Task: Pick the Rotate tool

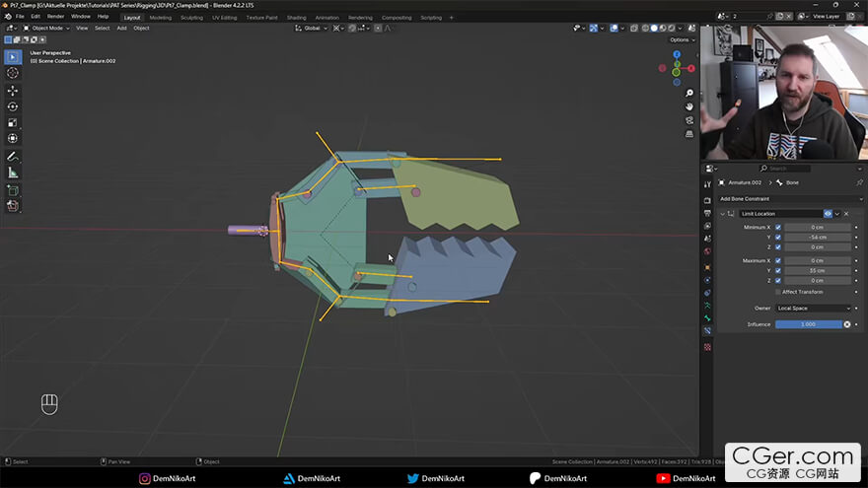Action: point(13,106)
